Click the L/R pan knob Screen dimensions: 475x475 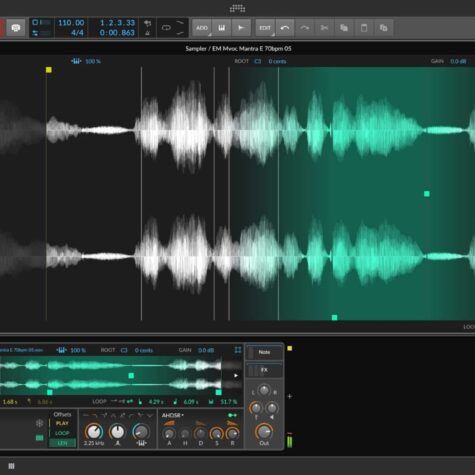(x=264, y=390)
